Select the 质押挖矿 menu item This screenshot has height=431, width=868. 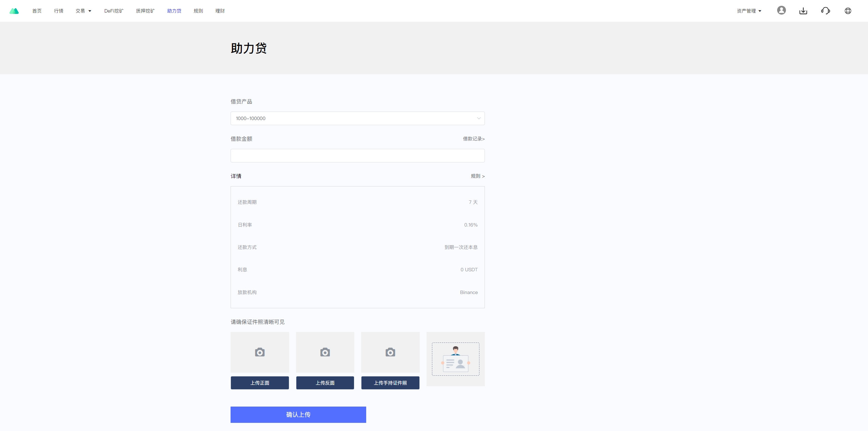pos(145,11)
